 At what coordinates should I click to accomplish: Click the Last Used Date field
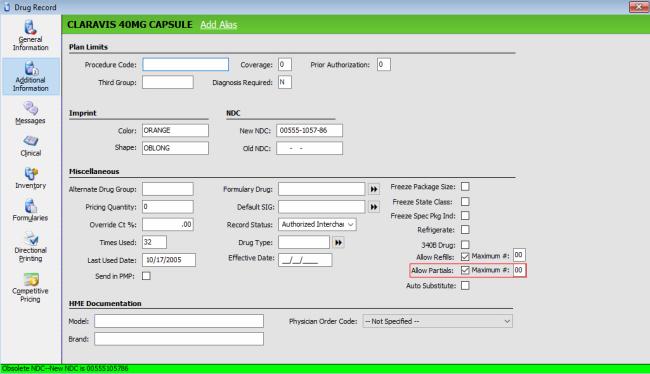tap(169, 260)
